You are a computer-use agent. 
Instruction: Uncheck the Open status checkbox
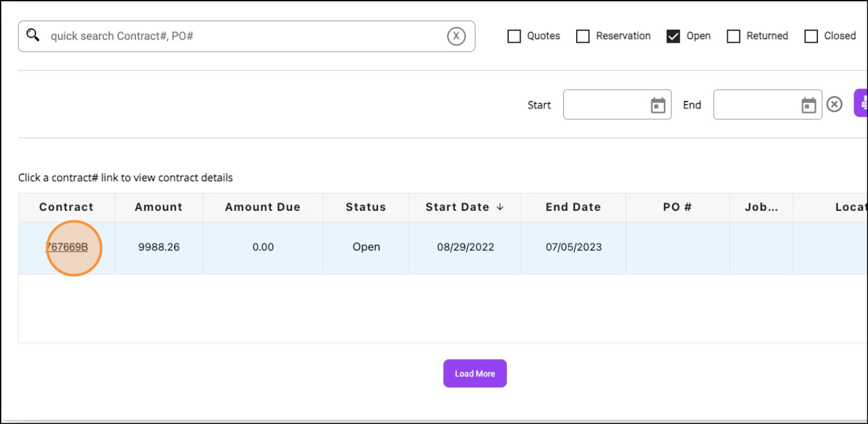[673, 36]
